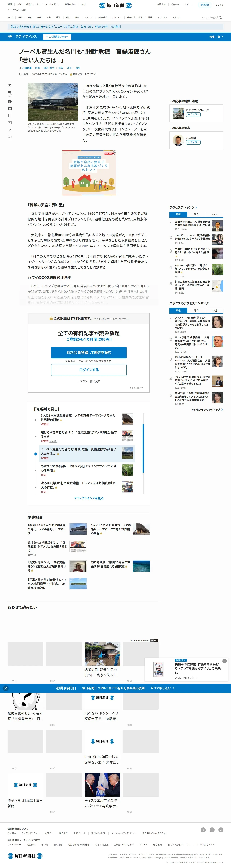Screen dimensions: 231x868
Task: Share article by email icon
Action: 9,123
